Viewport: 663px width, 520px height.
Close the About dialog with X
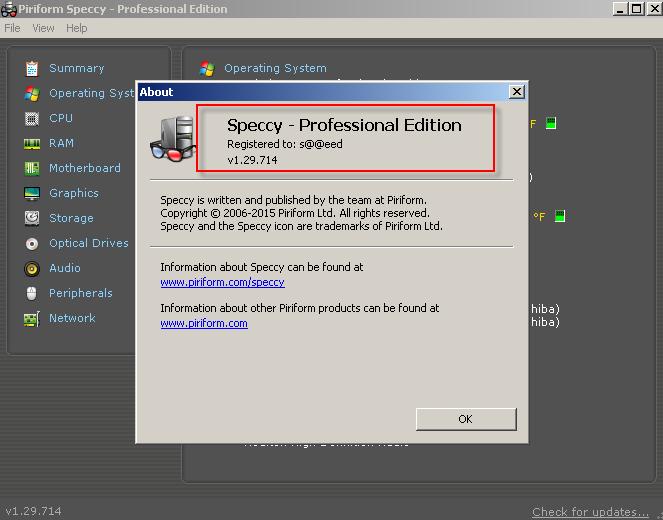pyautogui.click(x=517, y=92)
